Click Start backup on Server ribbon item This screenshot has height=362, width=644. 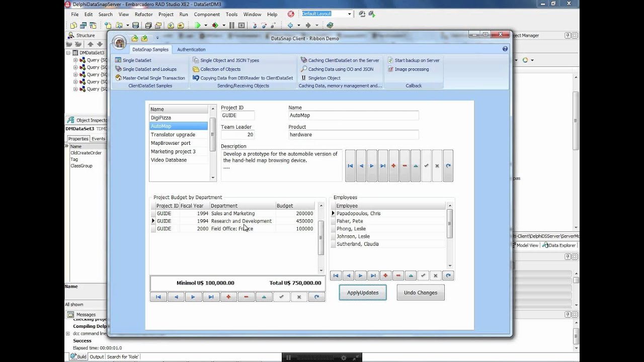click(x=413, y=60)
